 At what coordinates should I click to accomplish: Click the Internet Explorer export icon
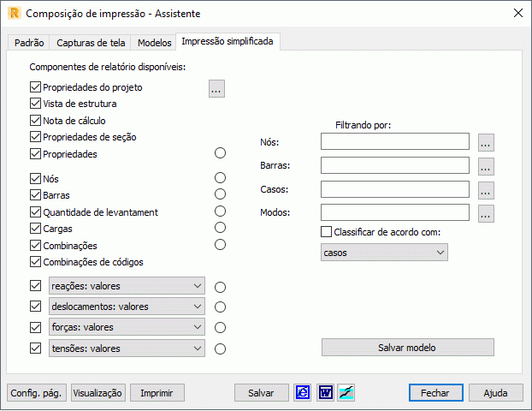click(x=302, y=393)
